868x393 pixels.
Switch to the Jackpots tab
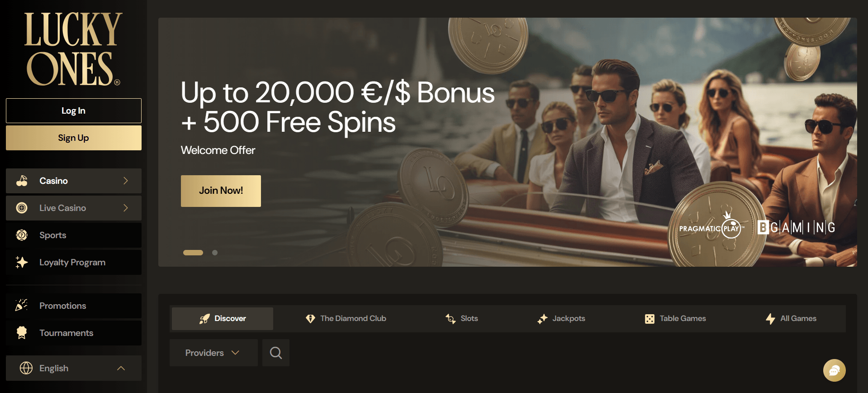pyautogui.click(x=561, y=318)
